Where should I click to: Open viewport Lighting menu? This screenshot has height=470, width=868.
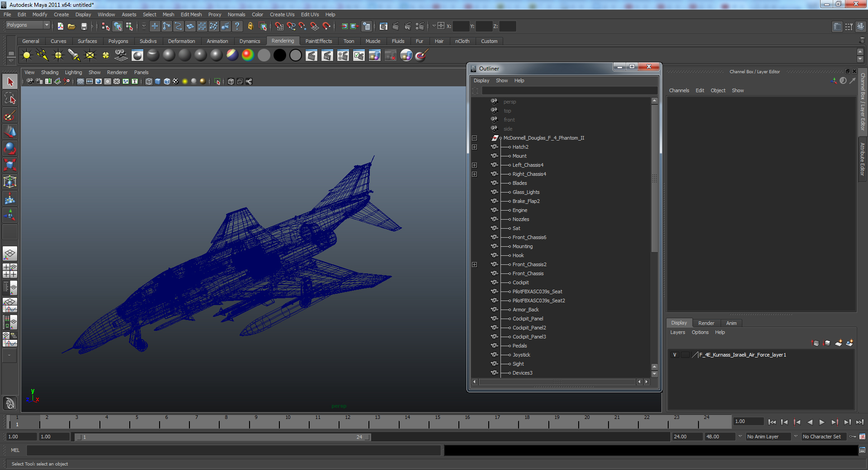(73, 72)
